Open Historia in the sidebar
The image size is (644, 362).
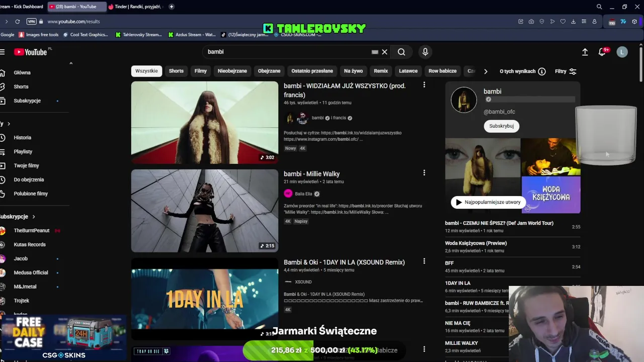[x=22, y=137]
